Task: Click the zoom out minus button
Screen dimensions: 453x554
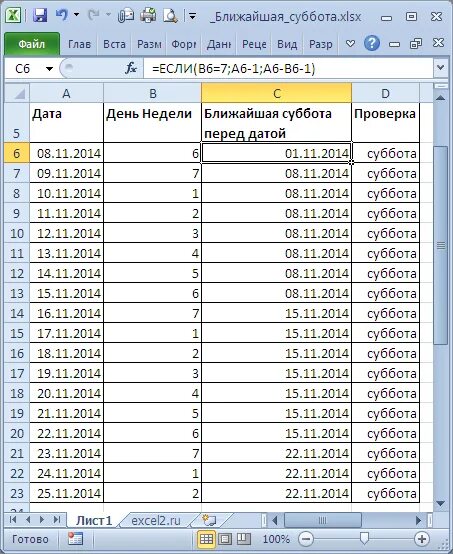Action: pyautogui.click(x=306, y=539)
